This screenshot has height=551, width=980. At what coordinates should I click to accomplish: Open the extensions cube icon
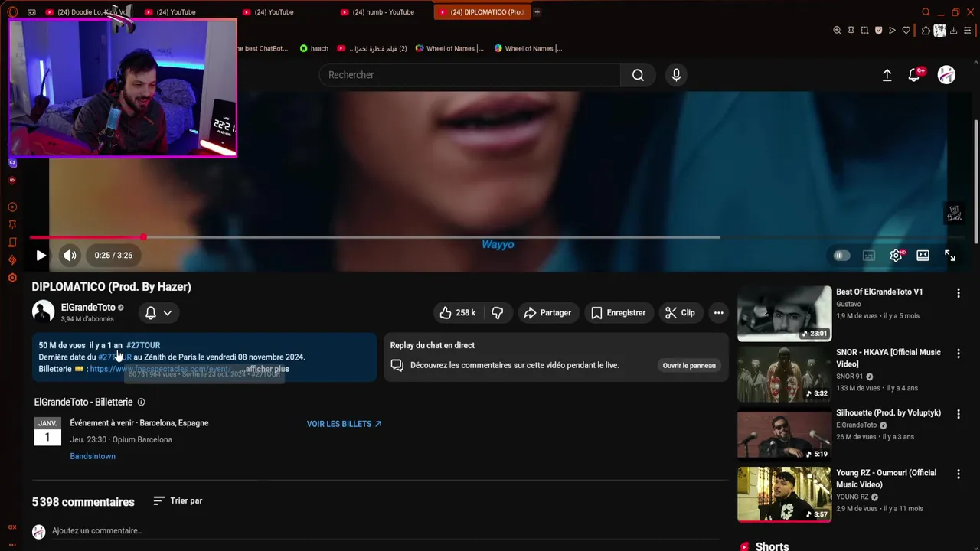point(926,31)
